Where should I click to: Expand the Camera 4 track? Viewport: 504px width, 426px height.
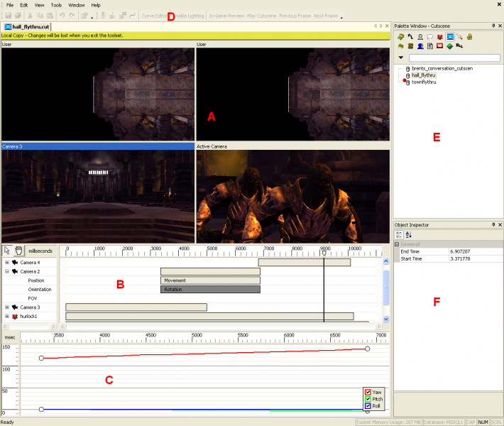point(7,263)
